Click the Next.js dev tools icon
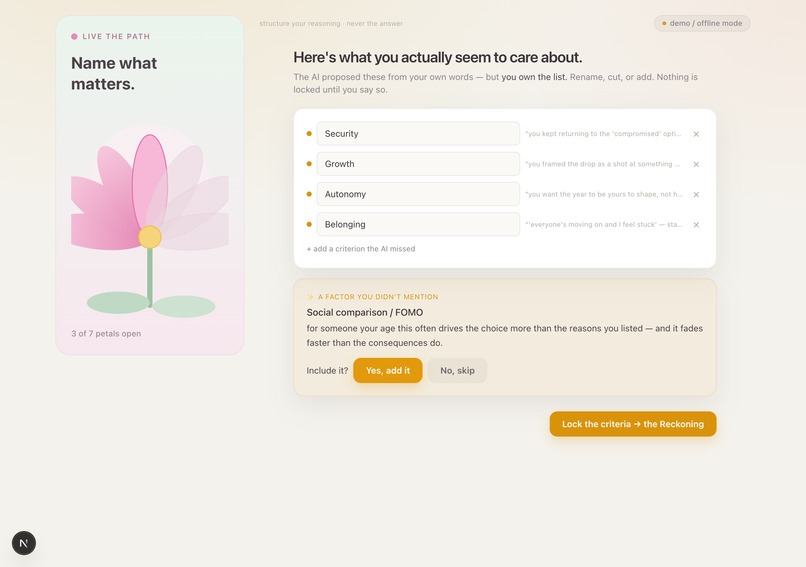The width and height of the screenshot is (806, 567). coord(24,543)
